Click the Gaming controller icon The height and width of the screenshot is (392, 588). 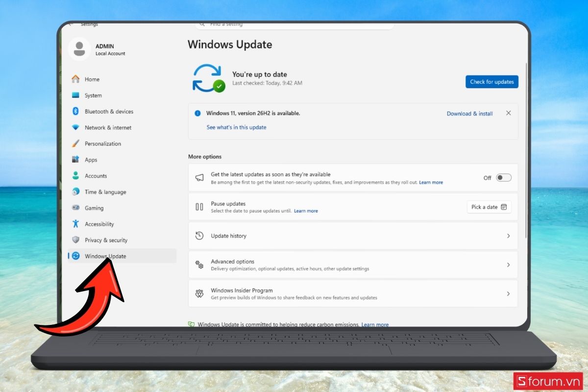click(75, 208)
